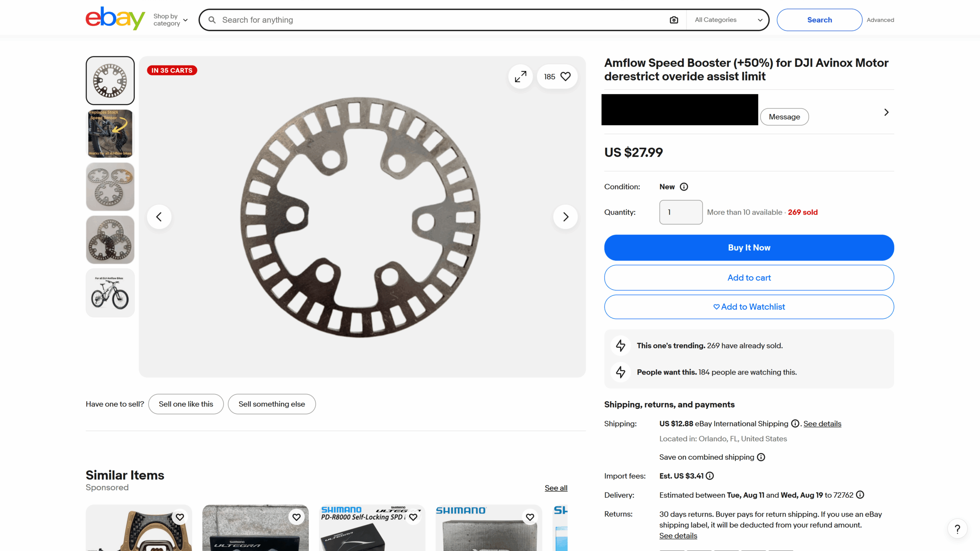Select the three discs thumbnail
The image size is (980, 551).
(110, 187)
